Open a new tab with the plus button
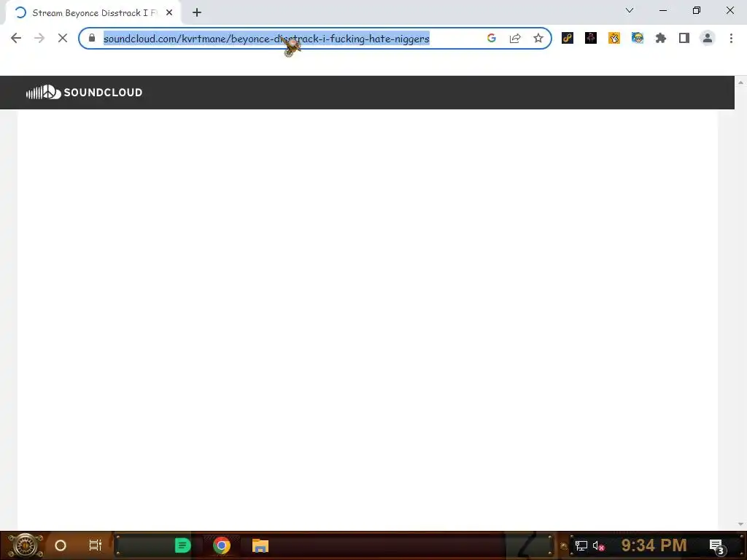Image resolution: width=747 pixels, height=560 pixels. [197, 12]
